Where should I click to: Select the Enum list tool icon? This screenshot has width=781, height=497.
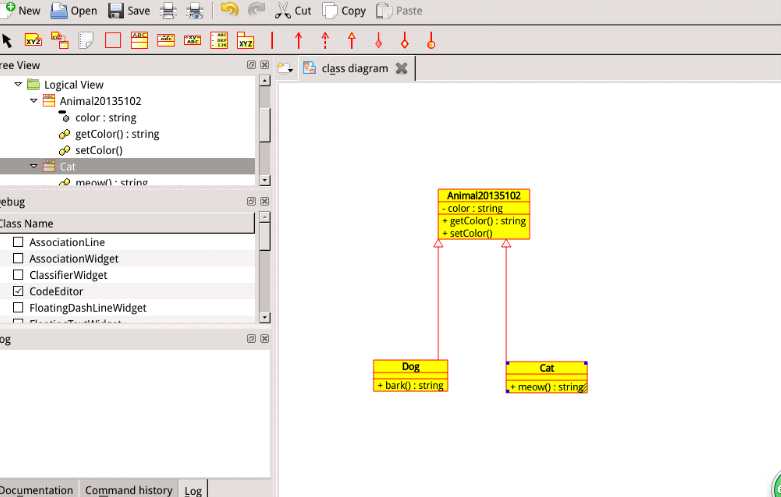point(219,40)
